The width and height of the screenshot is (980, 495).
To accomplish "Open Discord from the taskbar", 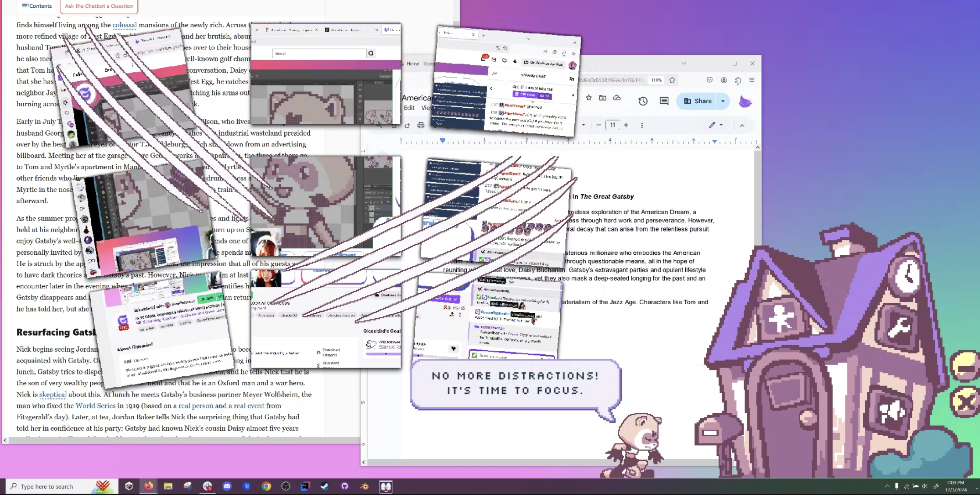I will click(x=227, y=486).
